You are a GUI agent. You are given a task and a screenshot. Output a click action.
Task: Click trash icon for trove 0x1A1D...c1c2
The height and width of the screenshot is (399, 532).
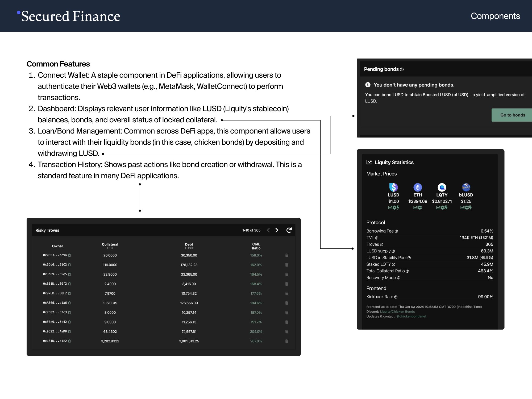click(287, 341)
